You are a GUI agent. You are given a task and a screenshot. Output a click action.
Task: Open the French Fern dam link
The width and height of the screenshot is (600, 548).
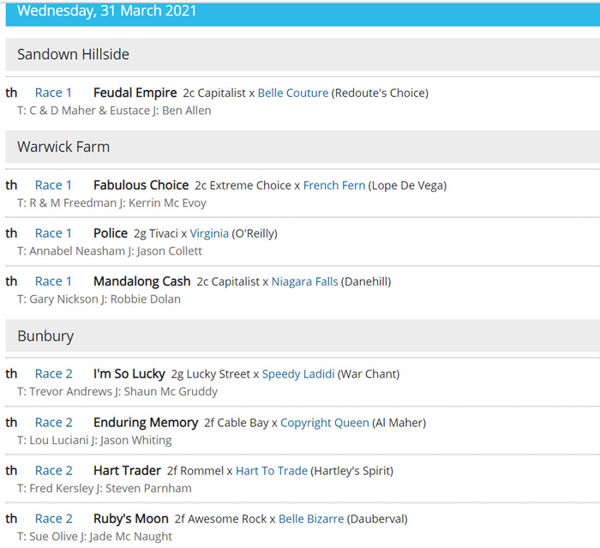[333, 185]
